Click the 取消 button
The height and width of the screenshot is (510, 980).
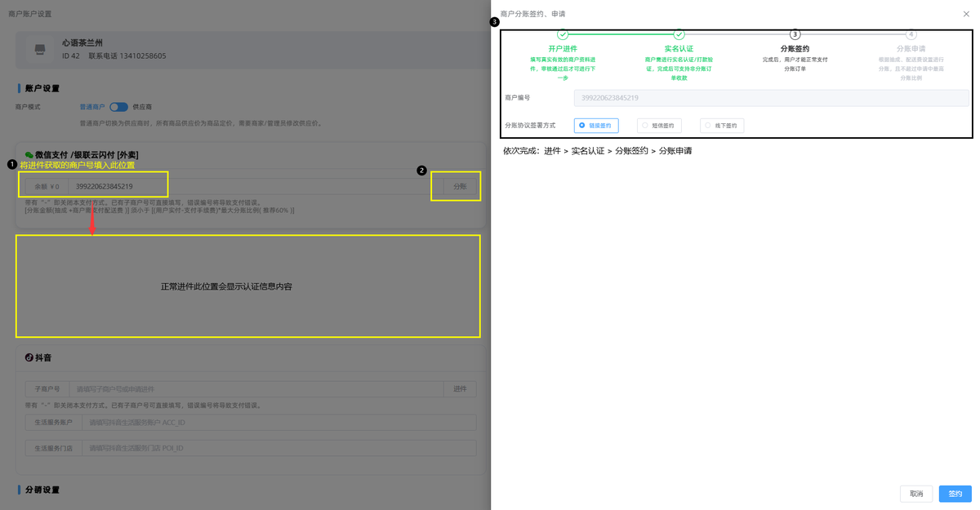point(916,494)
